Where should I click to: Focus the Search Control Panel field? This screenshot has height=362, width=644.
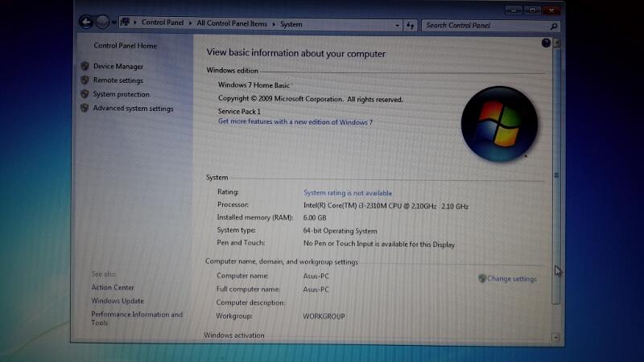pyautogui.click(x=486, y=26)
